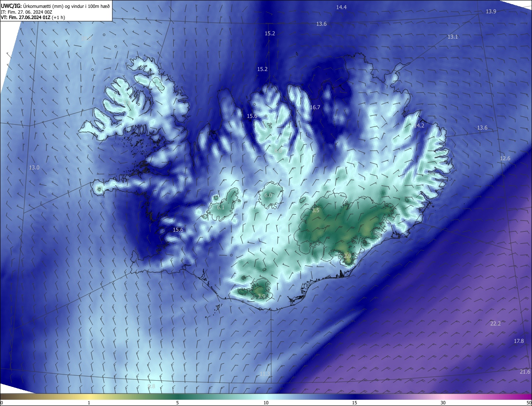This screenshot has width=532, height=406.
Task: Click the 50 tick on the color scale
Action: tap(529, 403)
